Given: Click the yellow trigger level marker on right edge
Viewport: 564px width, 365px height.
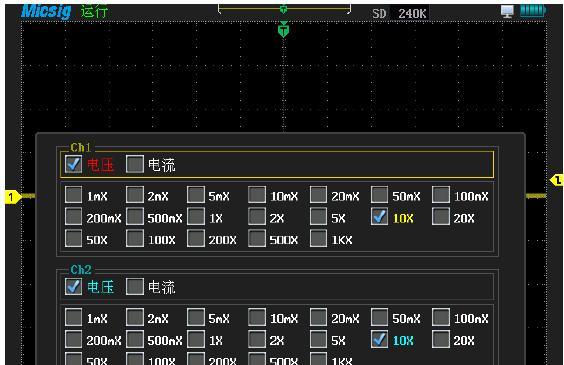Looking at the screenshot, I should click(556, 180).
